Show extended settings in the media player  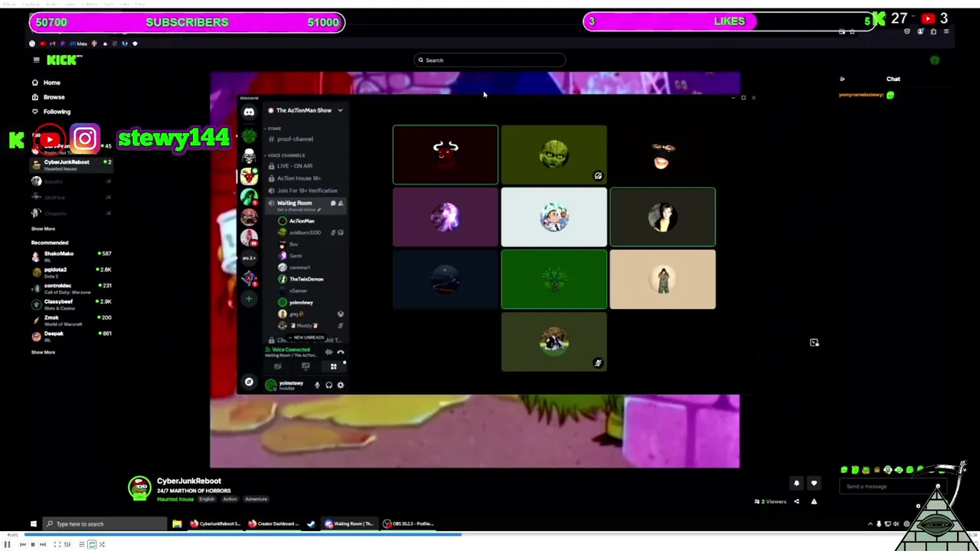[x=67, y=544]
